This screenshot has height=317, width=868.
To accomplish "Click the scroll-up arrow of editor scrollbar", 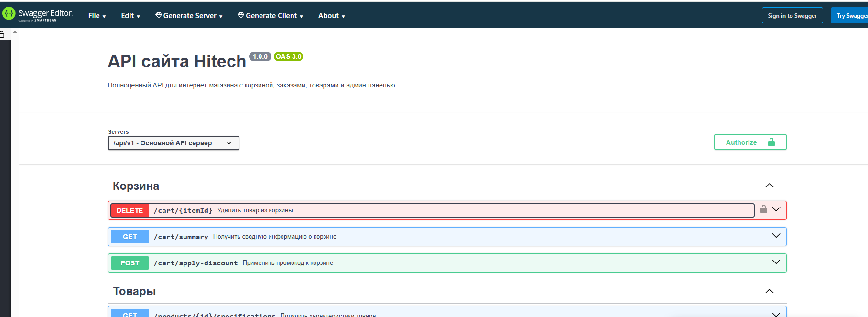I will [x=15, y=32].
